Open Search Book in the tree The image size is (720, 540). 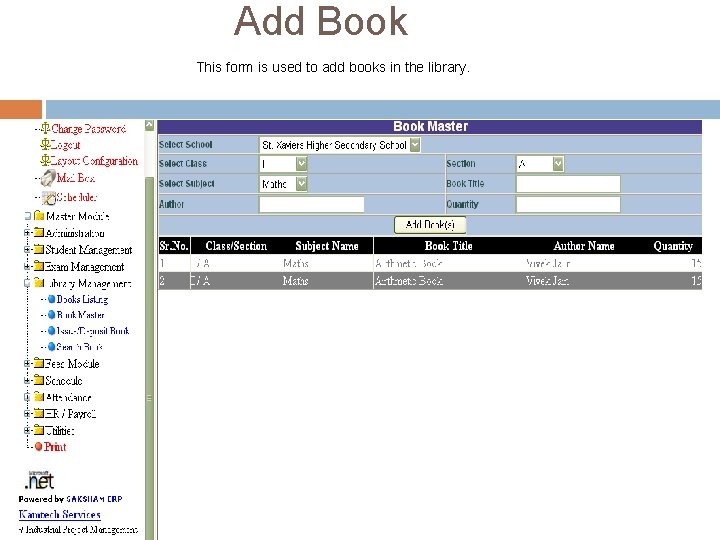[x=79, y=347]
